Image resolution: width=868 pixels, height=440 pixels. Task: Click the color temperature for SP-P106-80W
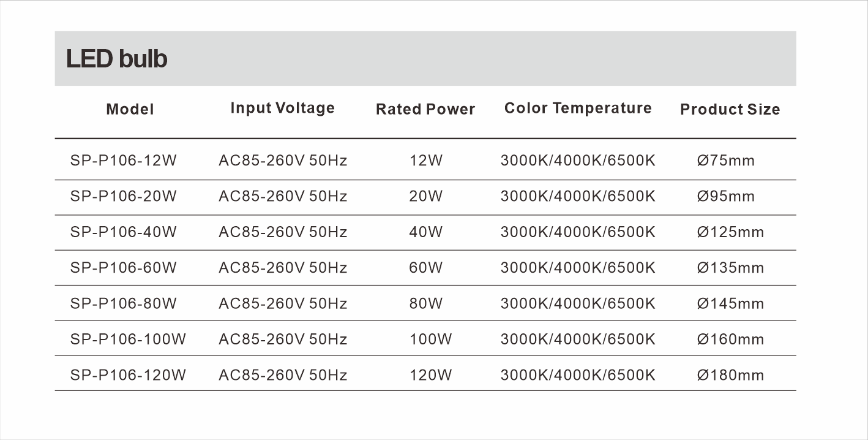click(578, 303)
